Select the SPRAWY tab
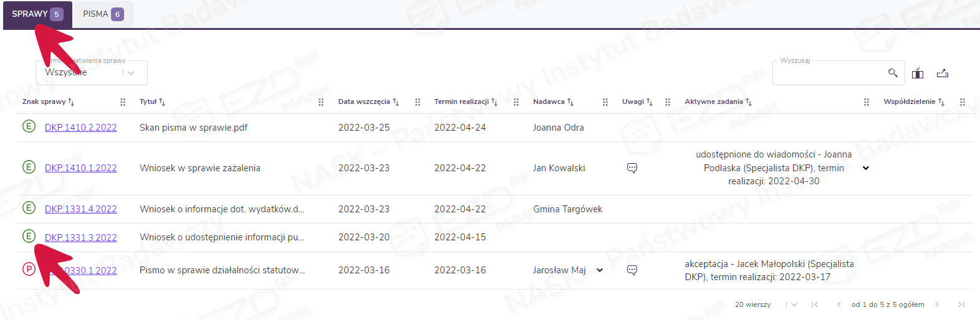 click(37, 14)
